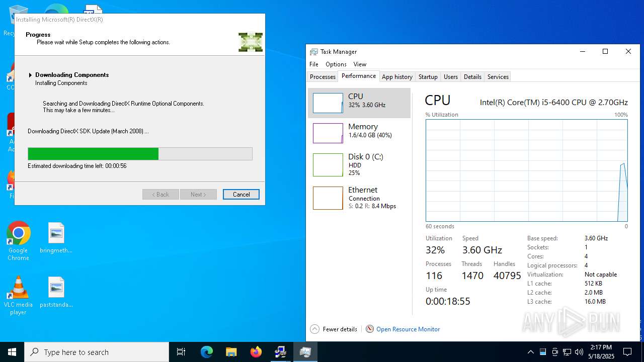Switch to DirectX setup taskbar icon
Viewport: 644px width, 362px height.
[x=280, y=352]
